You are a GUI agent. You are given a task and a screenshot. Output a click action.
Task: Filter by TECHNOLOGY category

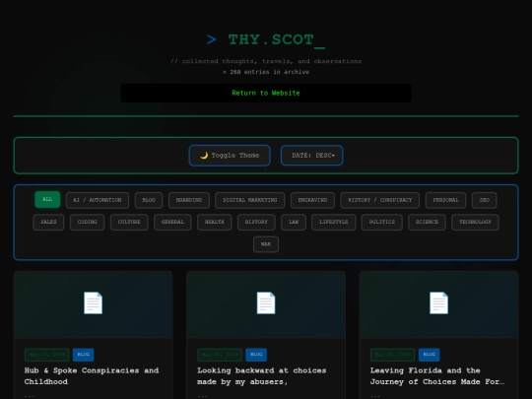click(475, 223)
